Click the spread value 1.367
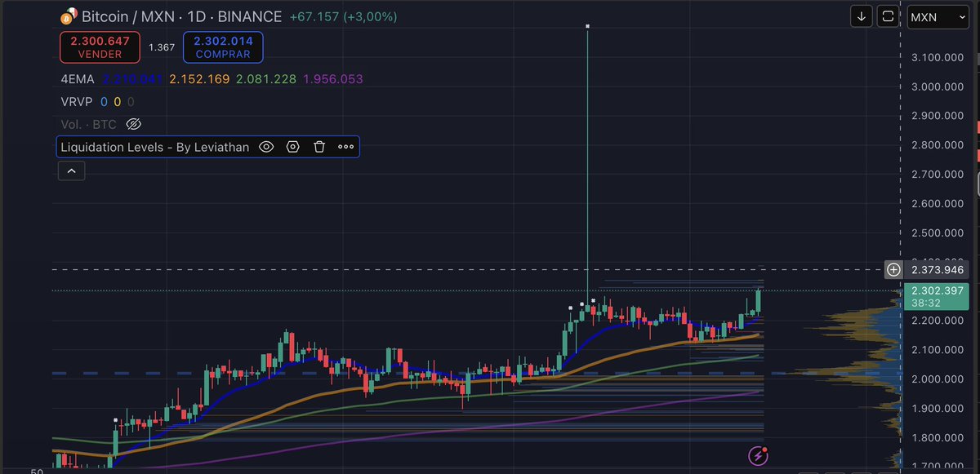The height and width of the screenshot is (474, 980). pos(162,47)
